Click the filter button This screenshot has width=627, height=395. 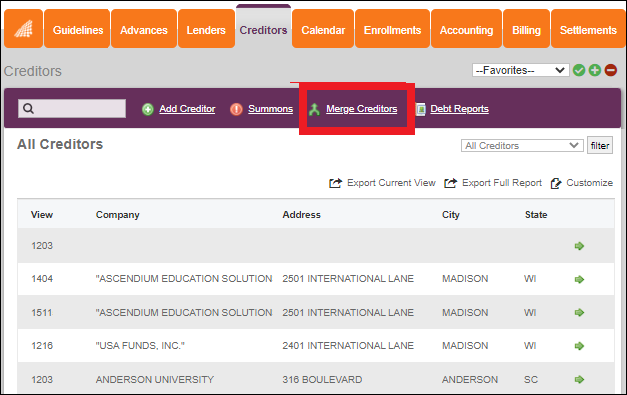(600, 146)
